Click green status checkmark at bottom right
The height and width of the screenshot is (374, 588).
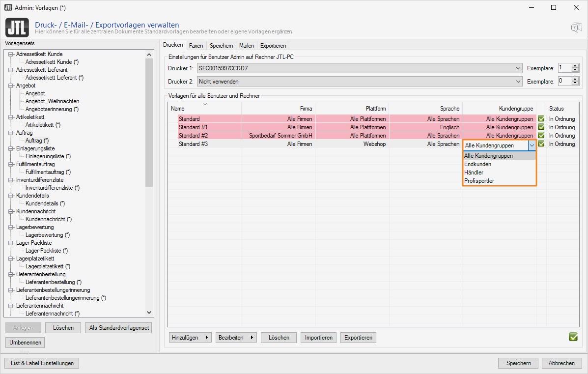(x=573, y=337)
